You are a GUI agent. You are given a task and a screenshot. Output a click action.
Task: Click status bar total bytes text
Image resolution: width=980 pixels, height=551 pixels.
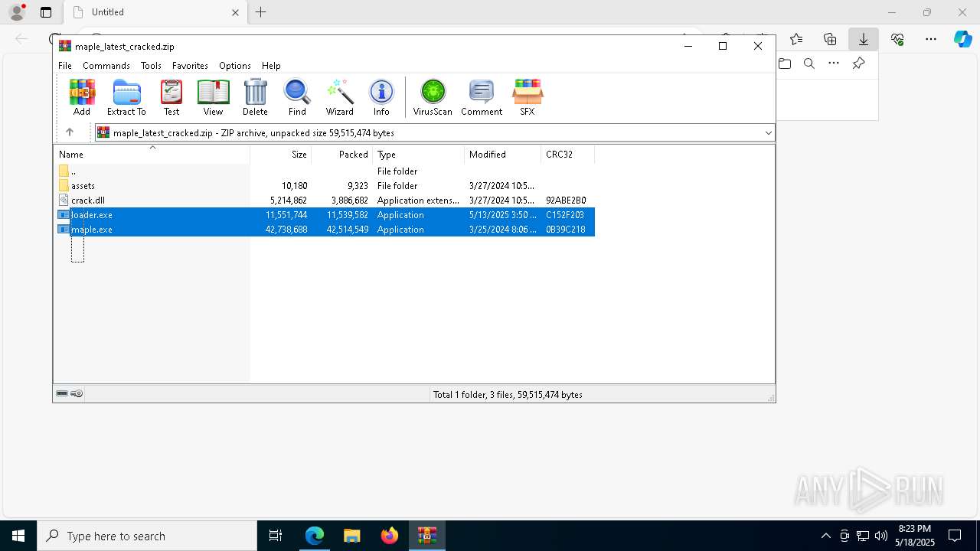(508, 395)
